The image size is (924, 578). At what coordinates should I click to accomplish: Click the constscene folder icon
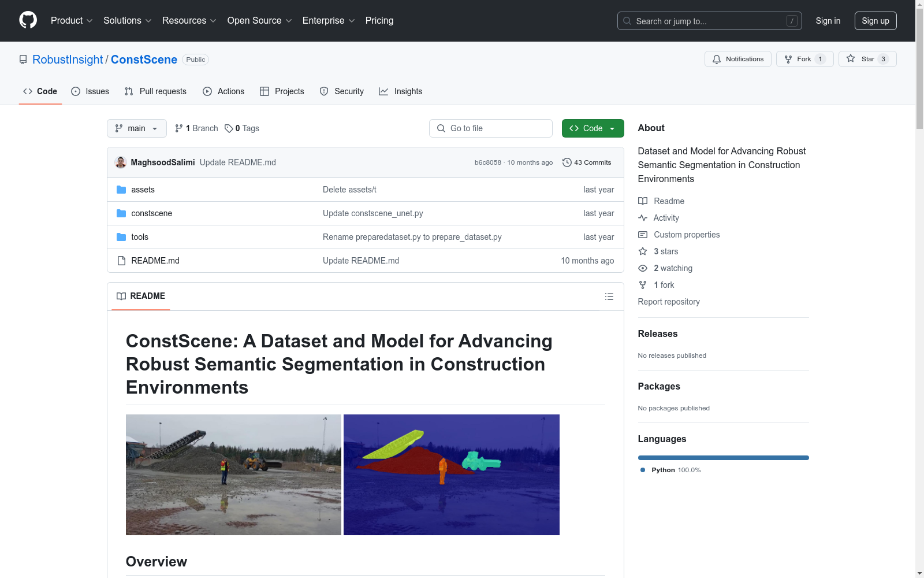[121, 213]
